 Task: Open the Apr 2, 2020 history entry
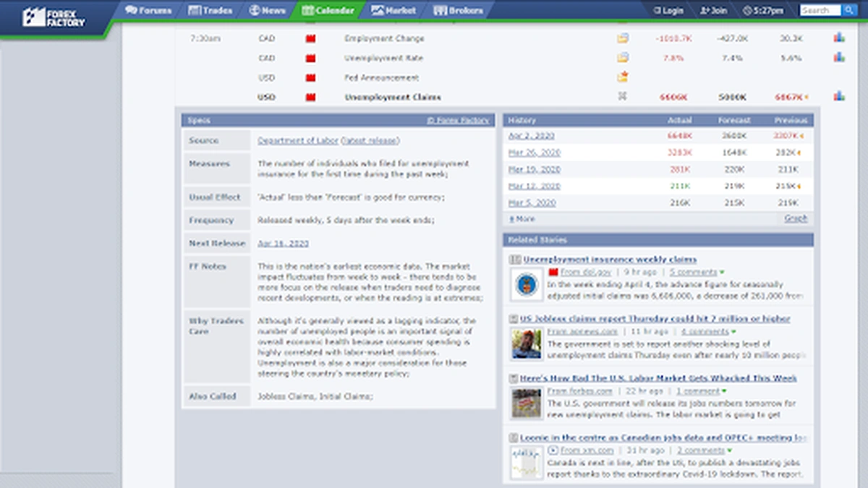tap(532, 135)
